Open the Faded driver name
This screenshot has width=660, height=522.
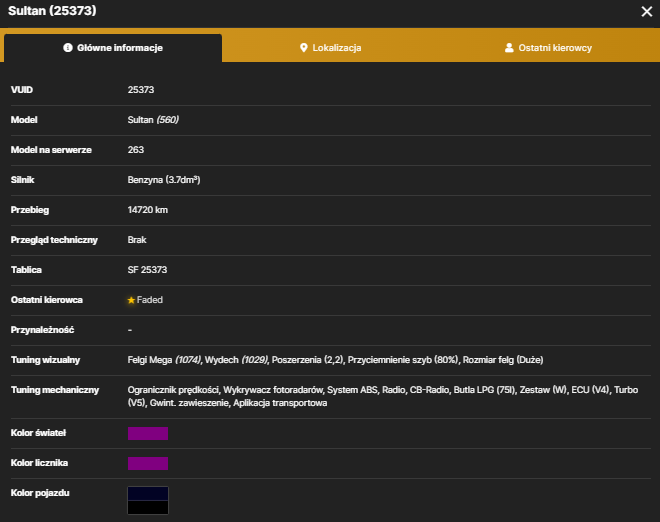click(x=150, y=300)
